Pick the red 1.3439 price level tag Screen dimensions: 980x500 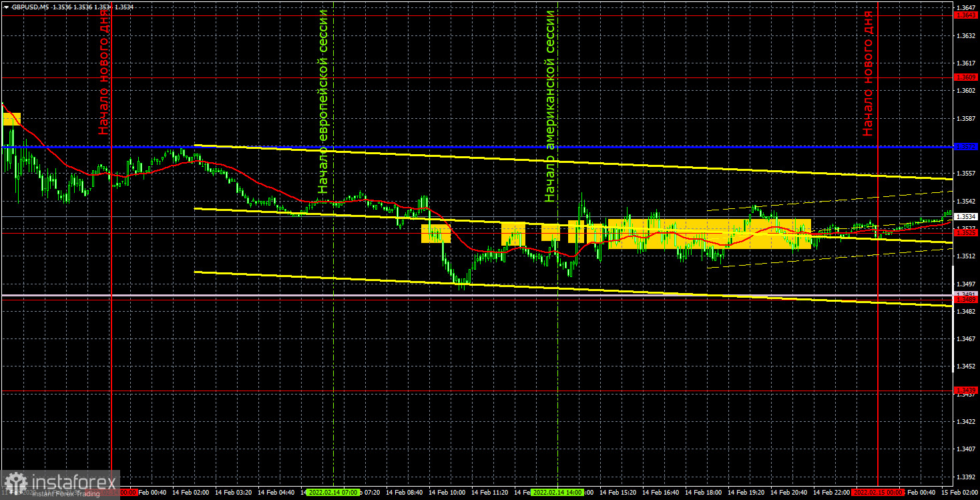tap(965, 391)
